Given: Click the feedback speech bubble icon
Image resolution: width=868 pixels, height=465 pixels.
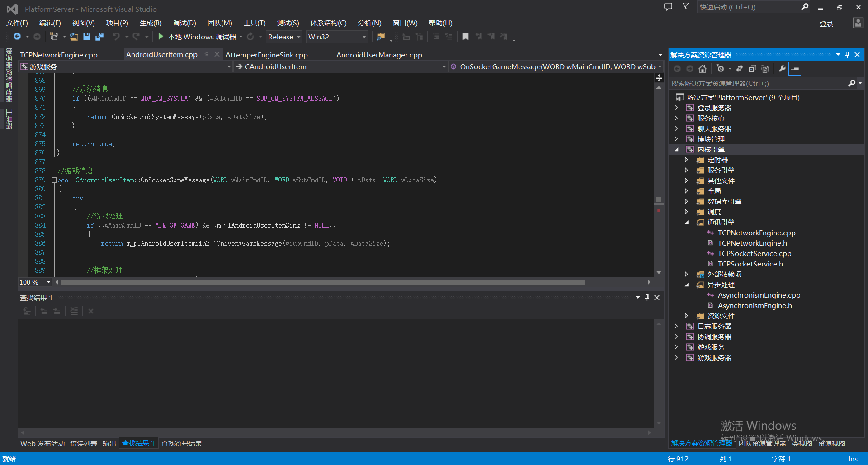Looking at the screenshot, I should click(668, 7).
